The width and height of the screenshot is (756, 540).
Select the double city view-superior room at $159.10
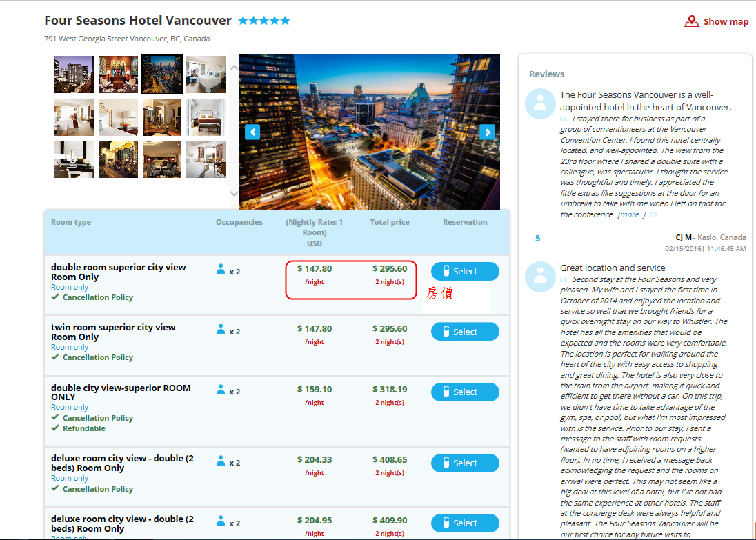[465, 392]
